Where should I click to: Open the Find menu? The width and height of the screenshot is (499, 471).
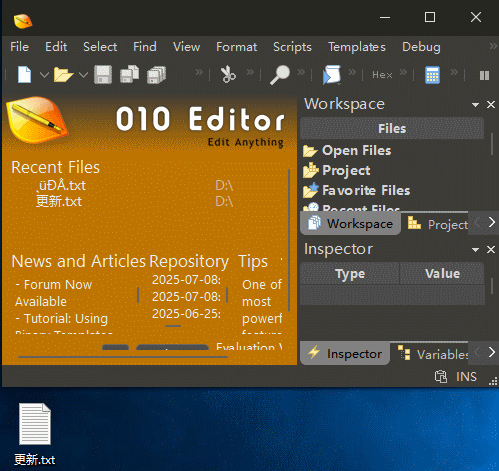click(145, 47)
